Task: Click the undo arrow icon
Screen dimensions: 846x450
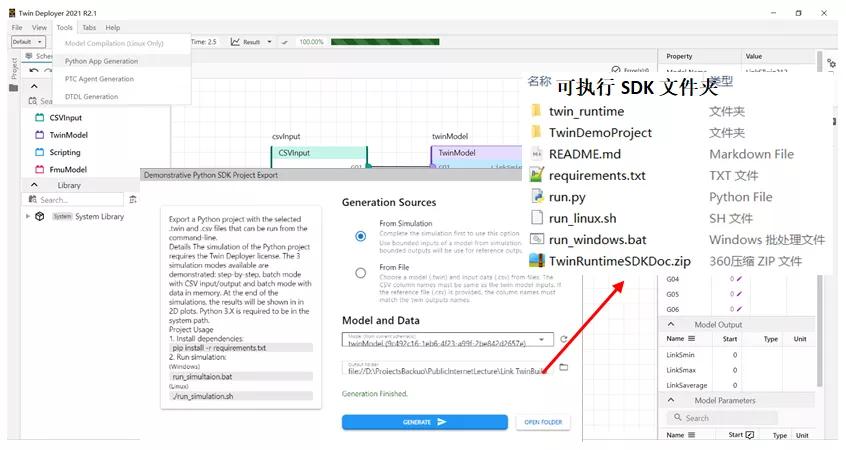Action: coord(34,71)
